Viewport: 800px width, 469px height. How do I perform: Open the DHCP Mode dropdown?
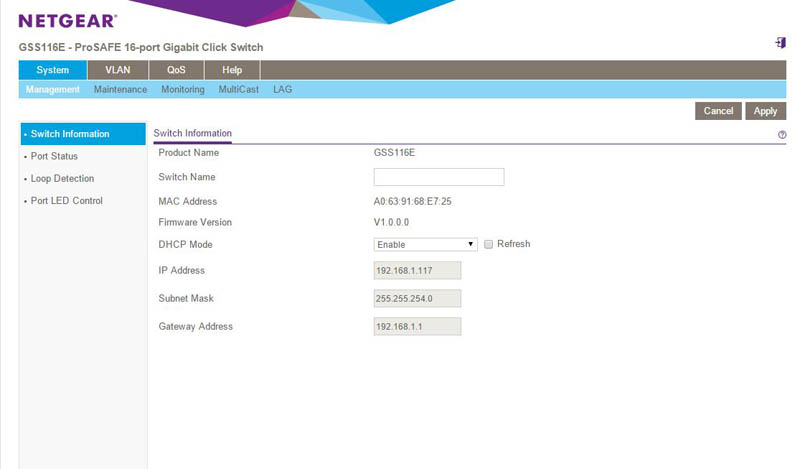426,244
